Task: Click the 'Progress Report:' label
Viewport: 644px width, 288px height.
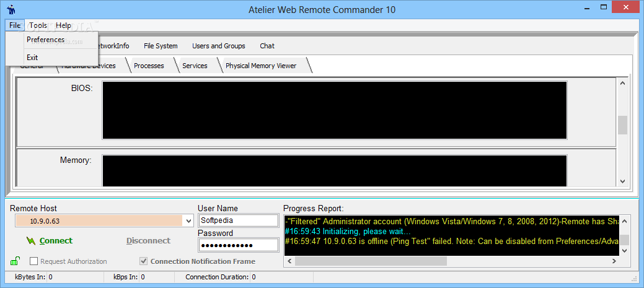Action: (314, 208)
